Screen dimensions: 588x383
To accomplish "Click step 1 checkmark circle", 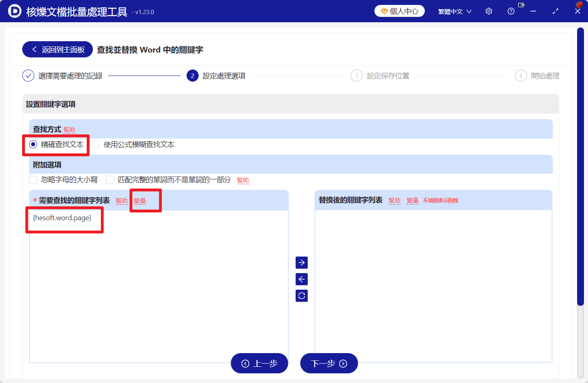I will coord(28,76).
